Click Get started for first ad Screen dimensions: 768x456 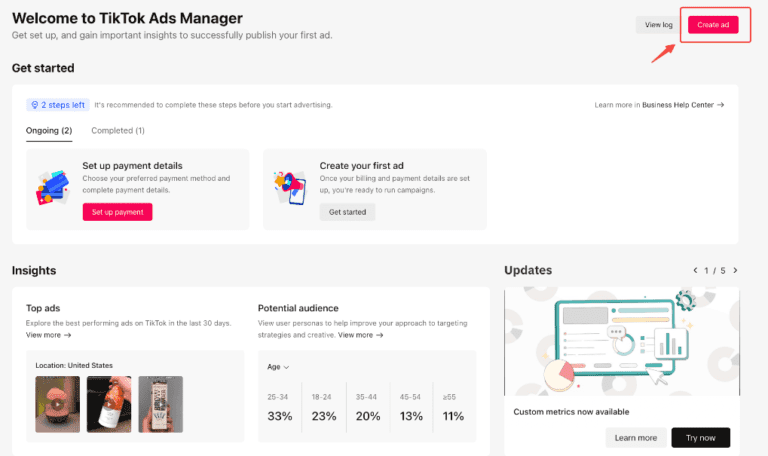[x=347, y=212]
